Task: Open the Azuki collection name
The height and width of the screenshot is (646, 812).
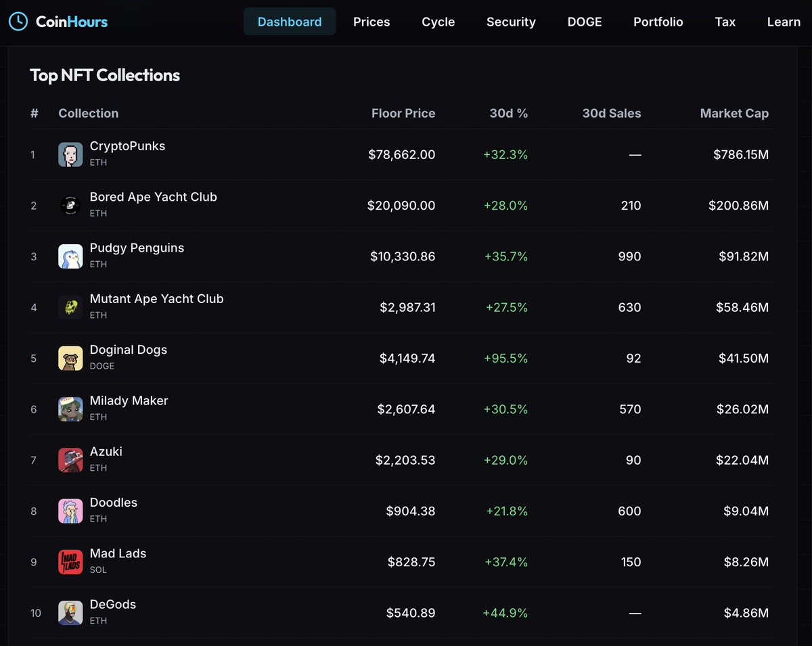Action: pos(106,451)
